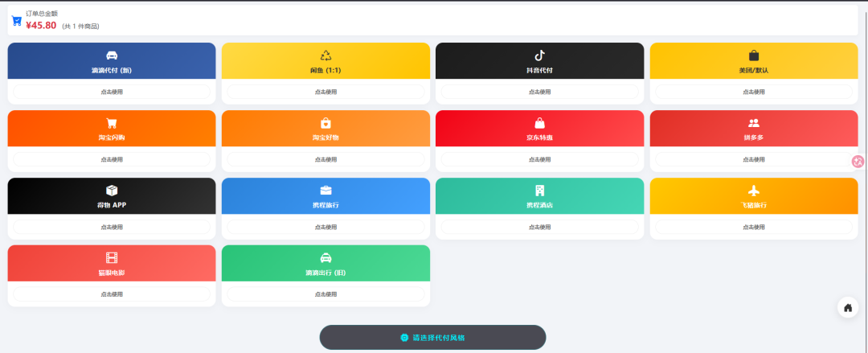The image size is (868, 353).
Task: Click the people icon on 拼多多 card
Action: pos(754,123)
